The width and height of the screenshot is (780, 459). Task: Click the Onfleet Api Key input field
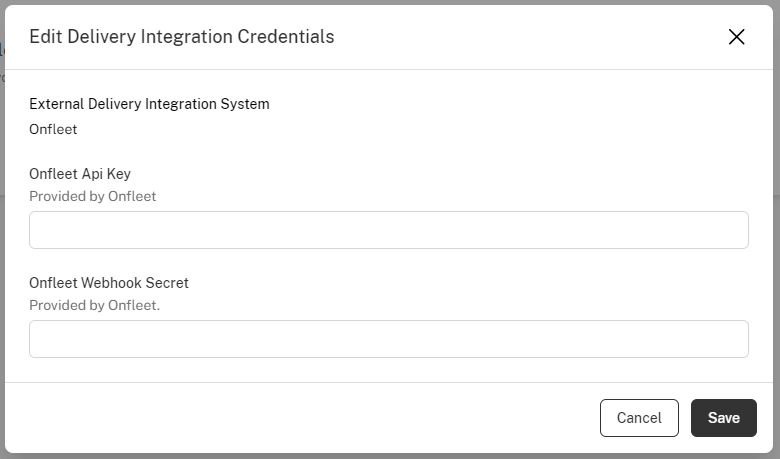(388, 230)
